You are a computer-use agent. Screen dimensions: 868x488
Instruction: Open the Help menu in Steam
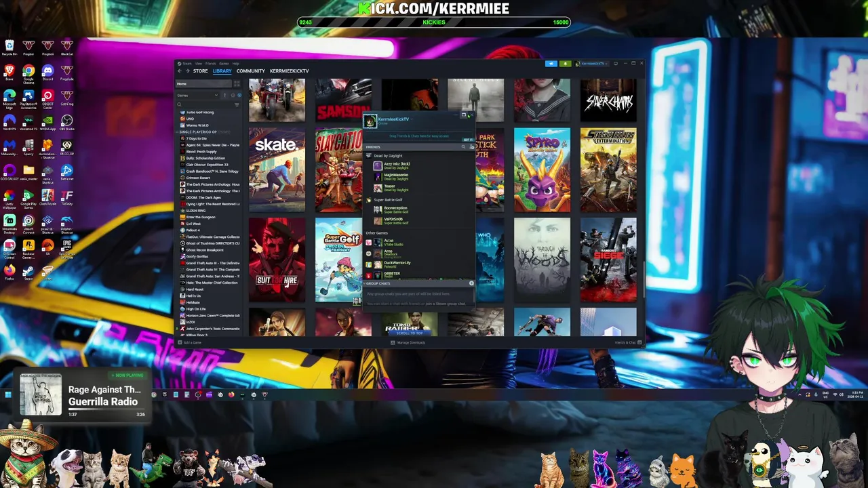coord(236,64)
